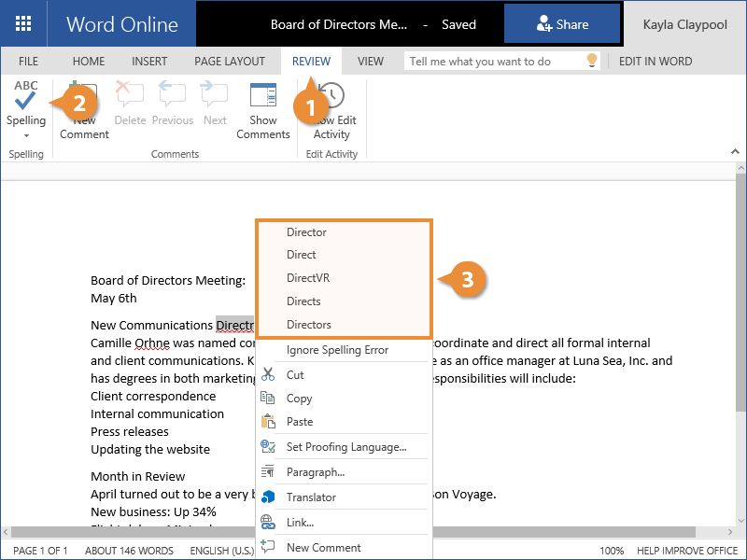Image resolution: width=747 pixels, height=560 pixels.
Task: Click HELP IMPROVE OFFICE in status bar
Action: pyautogui.click(x=688, y=551)
